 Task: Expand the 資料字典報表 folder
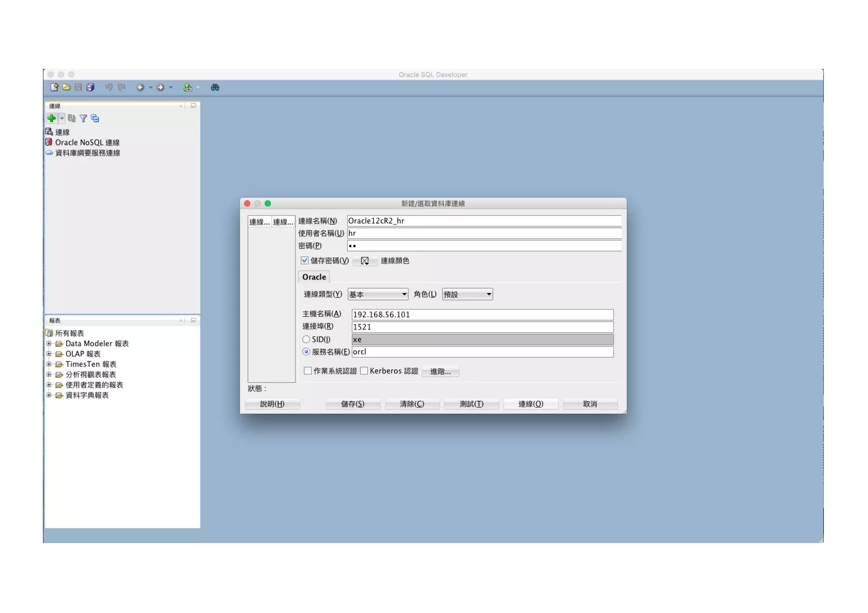[x=49, y=395]
